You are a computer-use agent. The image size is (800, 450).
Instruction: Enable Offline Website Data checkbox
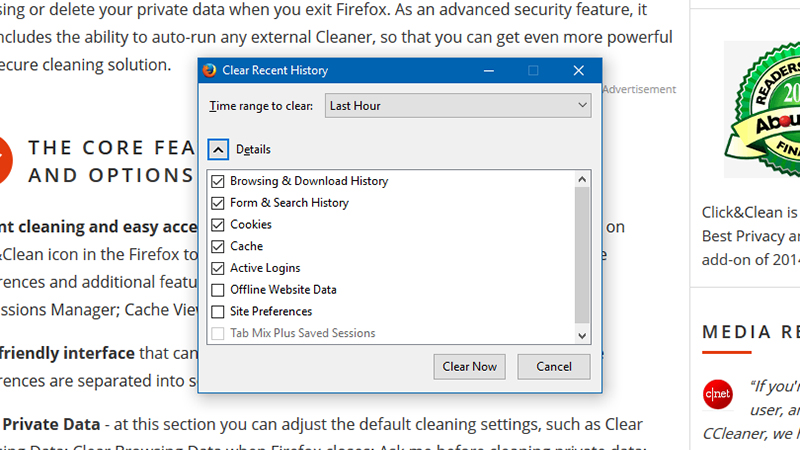pyautogui.click(x=218, y=290)
